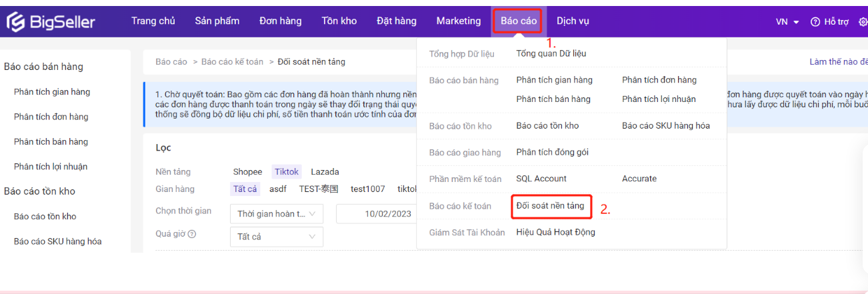Click the help icon beside Quá giờ
The width and height of the screenshot is (868, 294).
click(192, 235)
